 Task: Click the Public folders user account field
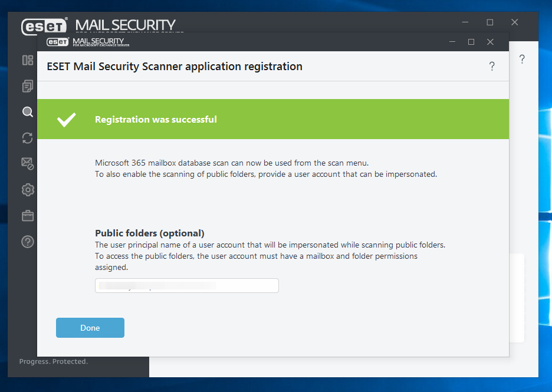186,286
